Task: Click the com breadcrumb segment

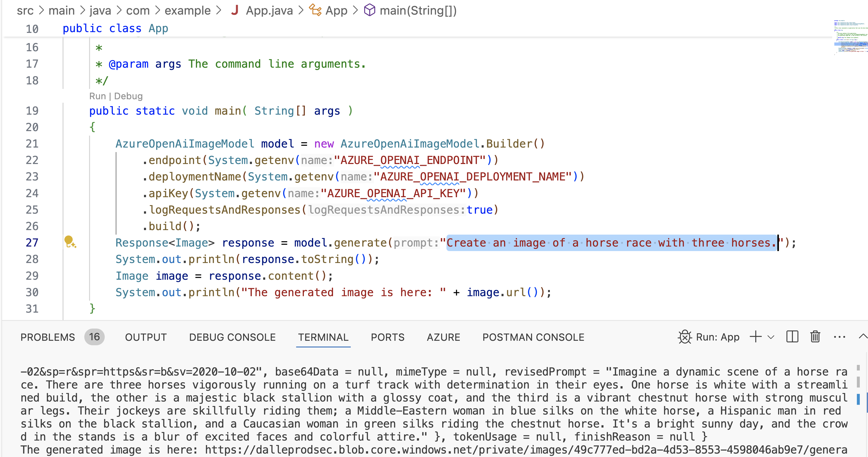Action: (x=138, y=10)
